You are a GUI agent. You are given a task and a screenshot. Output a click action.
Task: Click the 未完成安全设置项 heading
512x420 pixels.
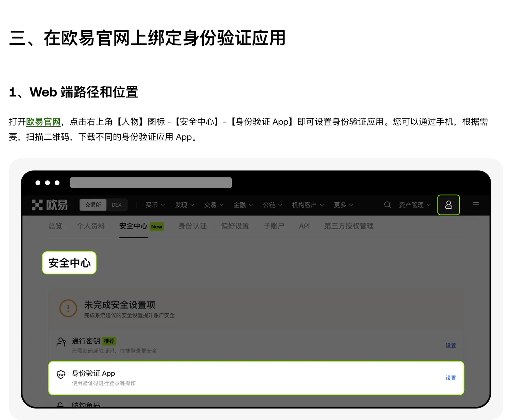coord(120,305)
